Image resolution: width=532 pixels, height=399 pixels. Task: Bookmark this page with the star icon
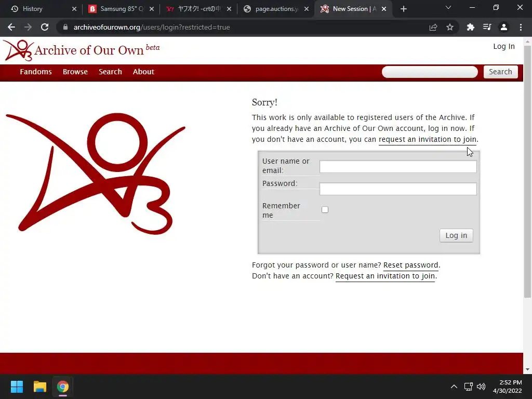(450, 27)
